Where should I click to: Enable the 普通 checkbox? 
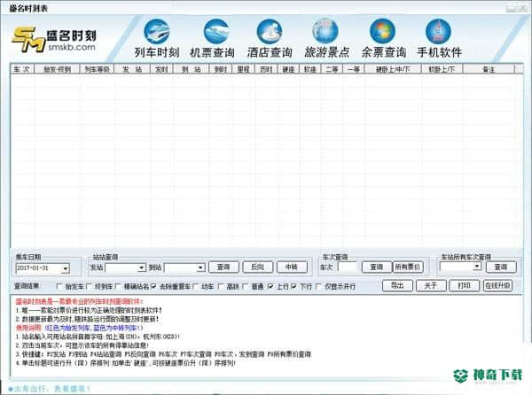tap(246, 287)
